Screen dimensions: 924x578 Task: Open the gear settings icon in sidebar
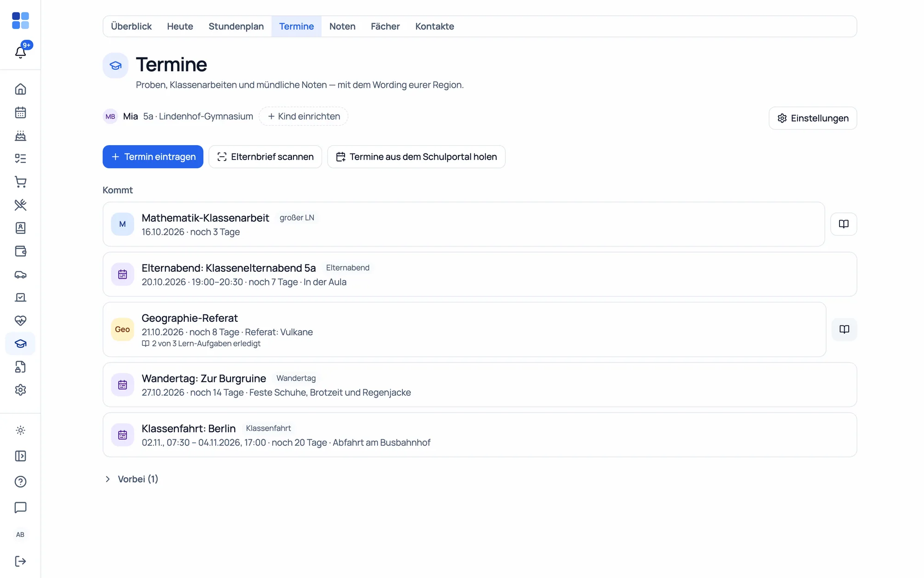tap(20, 390)
